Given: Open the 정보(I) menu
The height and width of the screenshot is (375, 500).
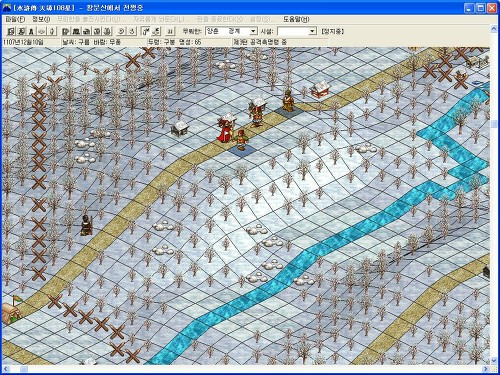Looking at the screenshot, I should pyautogui.click(x=41, y=19).
